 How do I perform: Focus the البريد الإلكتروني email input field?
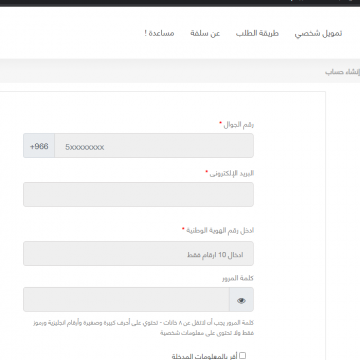138,194
